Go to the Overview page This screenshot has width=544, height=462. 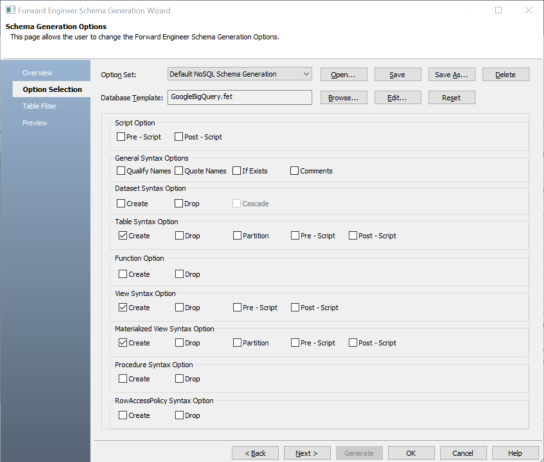(x=37, y=73)
